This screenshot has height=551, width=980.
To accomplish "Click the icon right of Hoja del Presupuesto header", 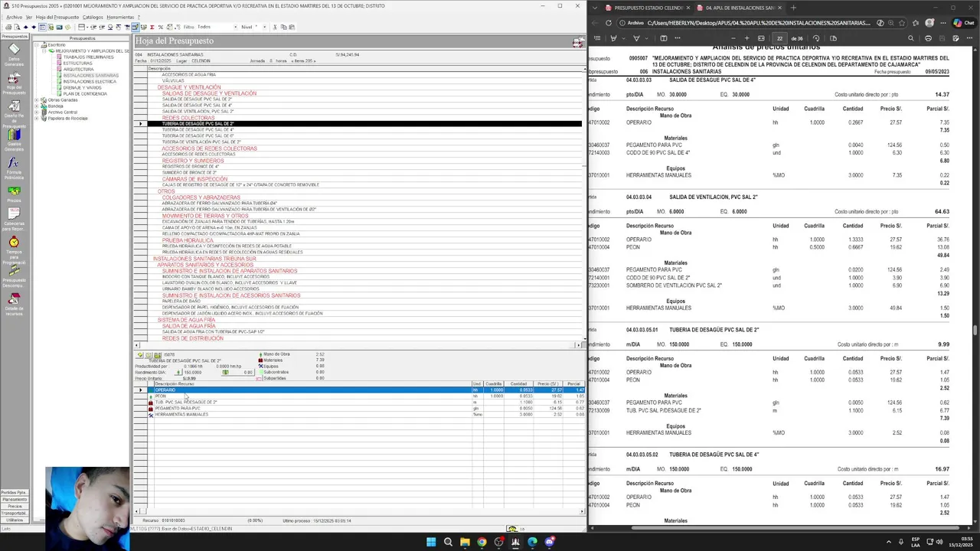I will click(x=578, y=42).
